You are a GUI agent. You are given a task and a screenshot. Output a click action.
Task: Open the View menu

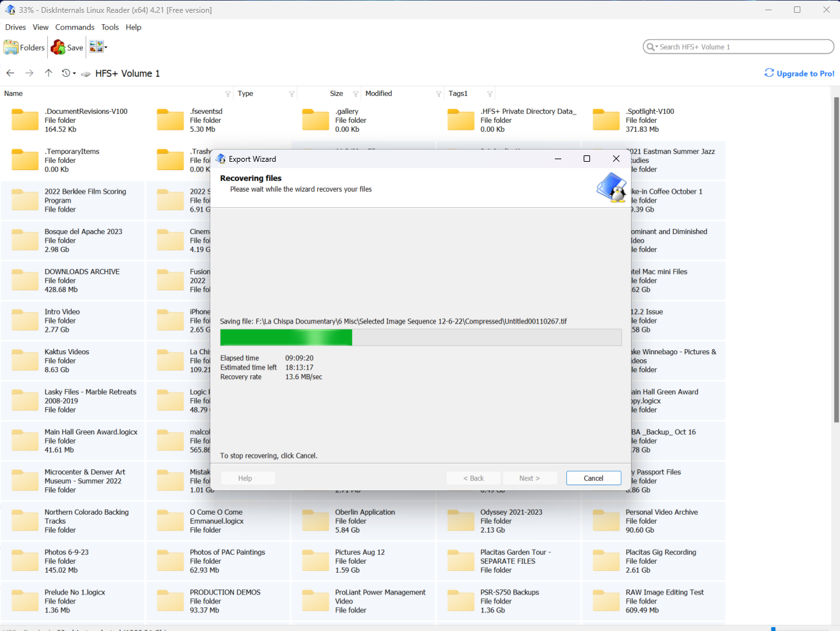(41, 27)
